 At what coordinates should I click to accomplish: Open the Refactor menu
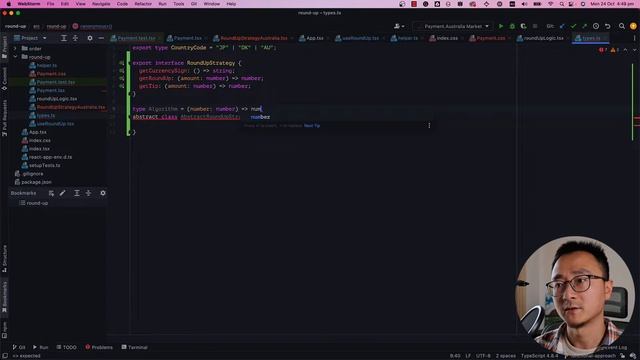pos(143,4)
